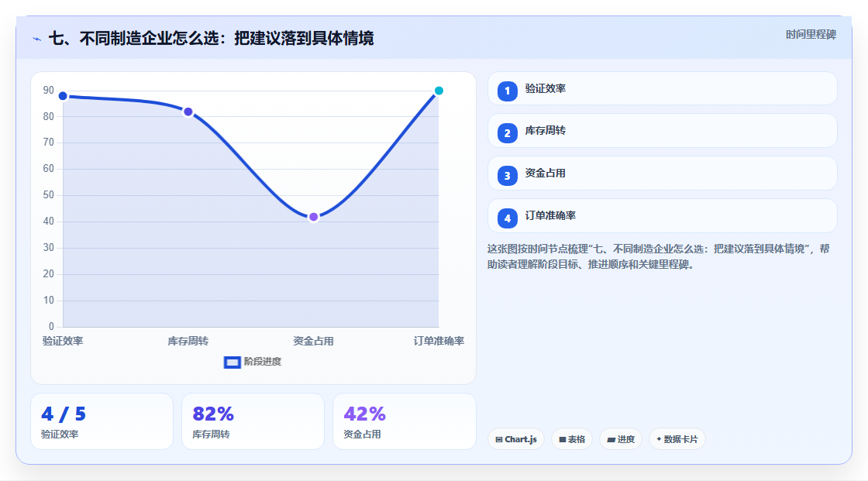Click the number 2 badge for 库存周转
Image resolution: width=868 pixels, height=481 pixels.
click(x=507, y=133)
